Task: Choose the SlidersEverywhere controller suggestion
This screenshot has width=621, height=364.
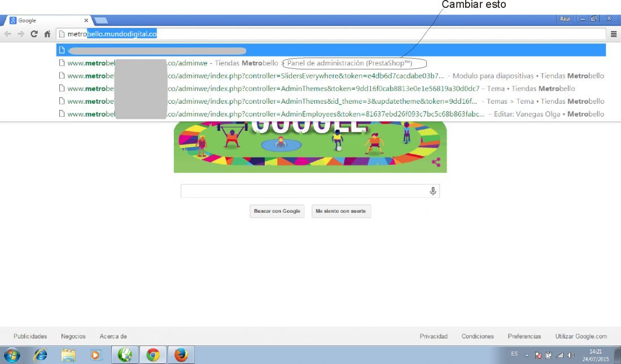Action: tap(331, 76)
